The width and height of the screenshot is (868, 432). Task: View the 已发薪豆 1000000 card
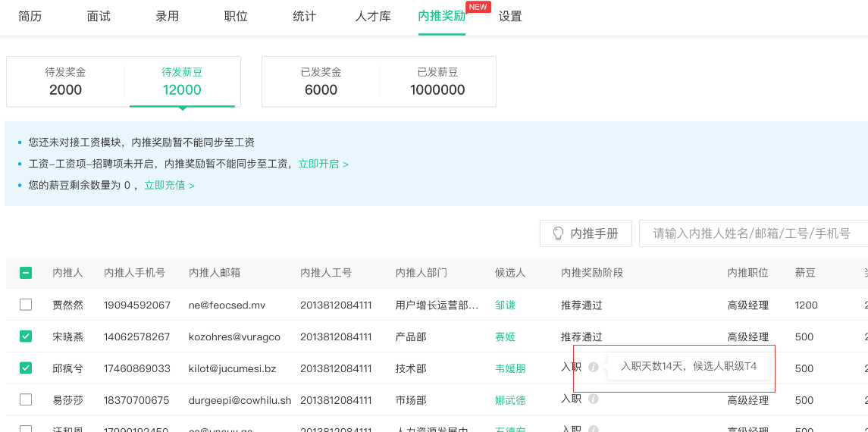pyautogui.click(x=437, y=81)
